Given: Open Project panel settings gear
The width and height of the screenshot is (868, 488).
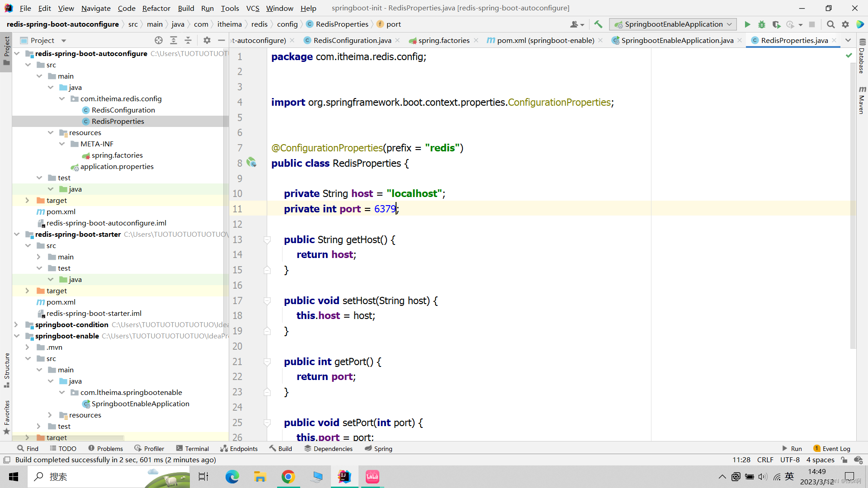Looking at the screenshot, I should [x=207, y=40].
